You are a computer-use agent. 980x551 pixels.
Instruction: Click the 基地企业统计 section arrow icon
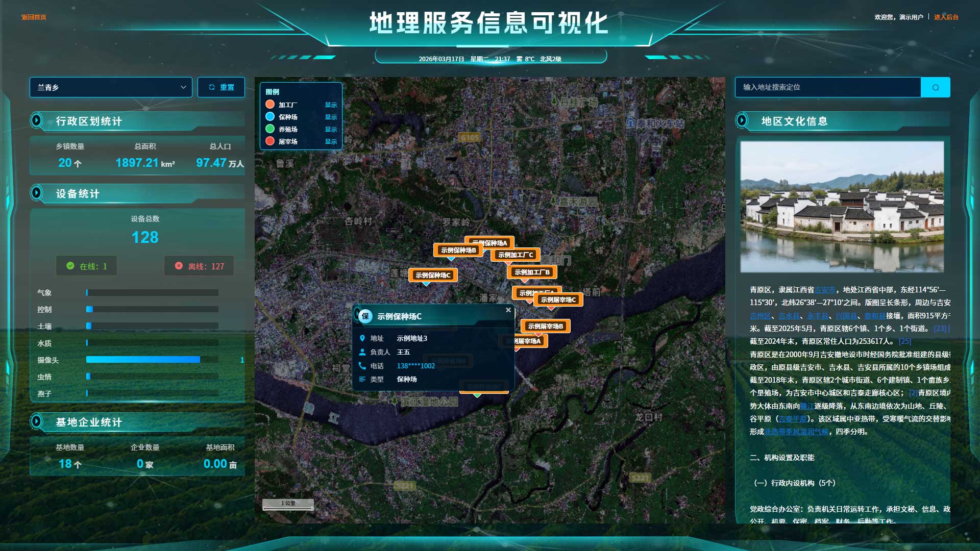click(x=36, y=421)
